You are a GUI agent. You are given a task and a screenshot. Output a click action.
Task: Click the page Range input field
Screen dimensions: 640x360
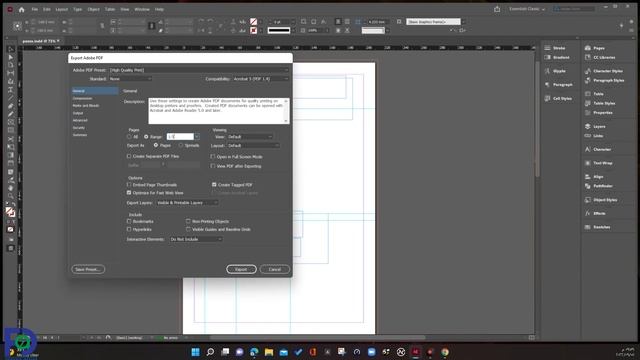180,137
